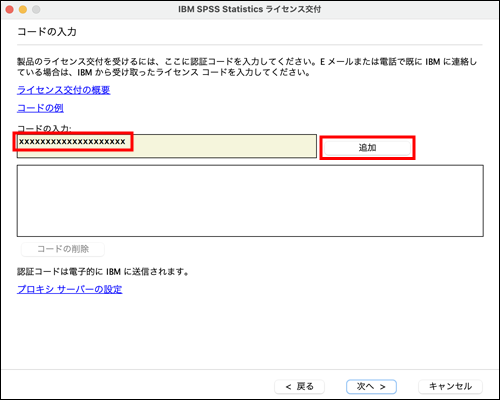500x400 pixels.
Task: Click the code entry input field
Action: pyautogui.click(x=167, y=146)
